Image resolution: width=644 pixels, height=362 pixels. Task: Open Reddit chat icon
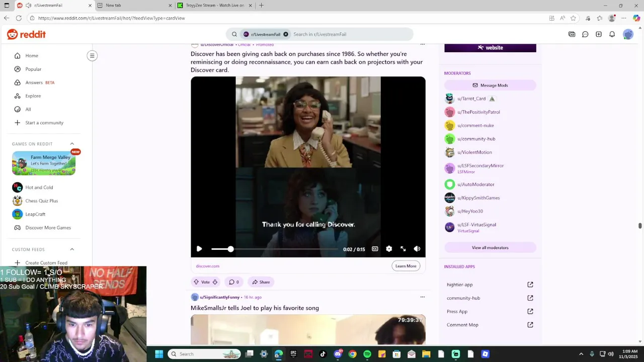coord(585,34)
